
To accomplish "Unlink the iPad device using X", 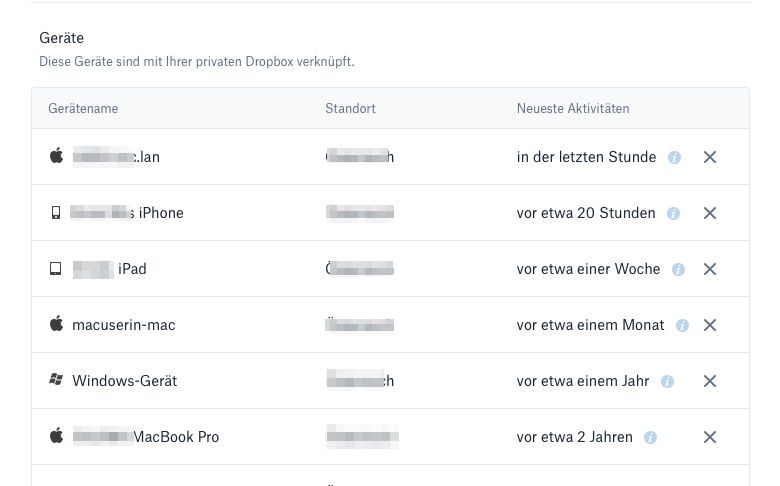I will (x=710, y=269).
